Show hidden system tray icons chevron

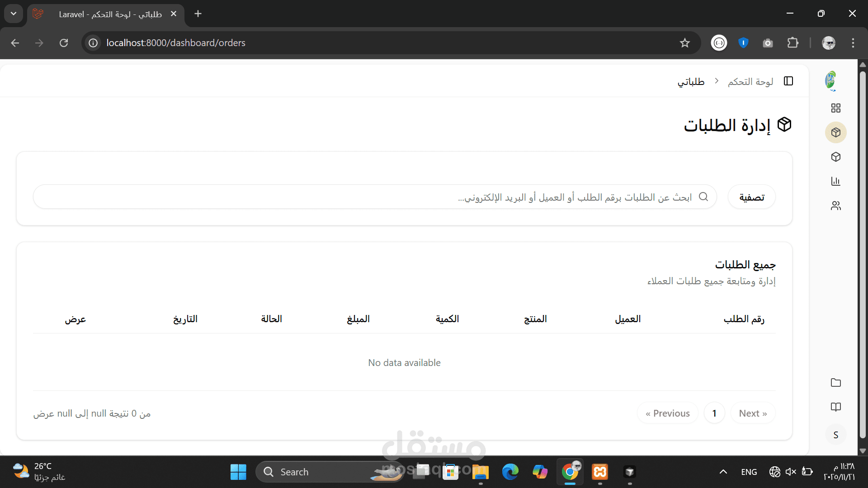coord(723,472)
